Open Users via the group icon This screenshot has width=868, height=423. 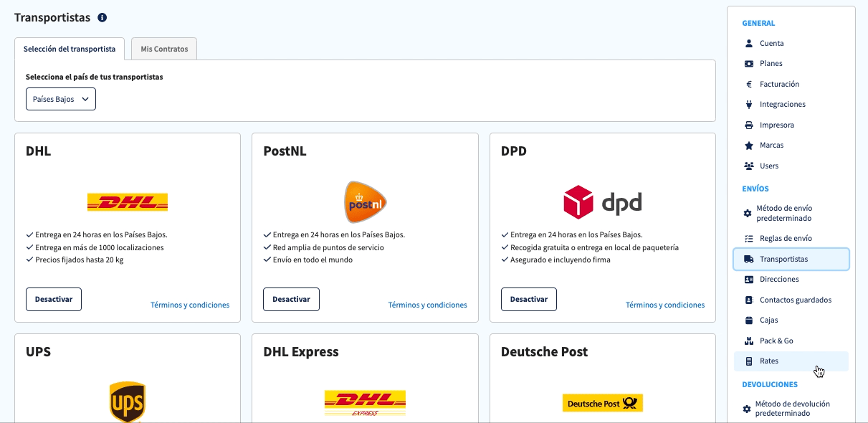coord(749,166)
